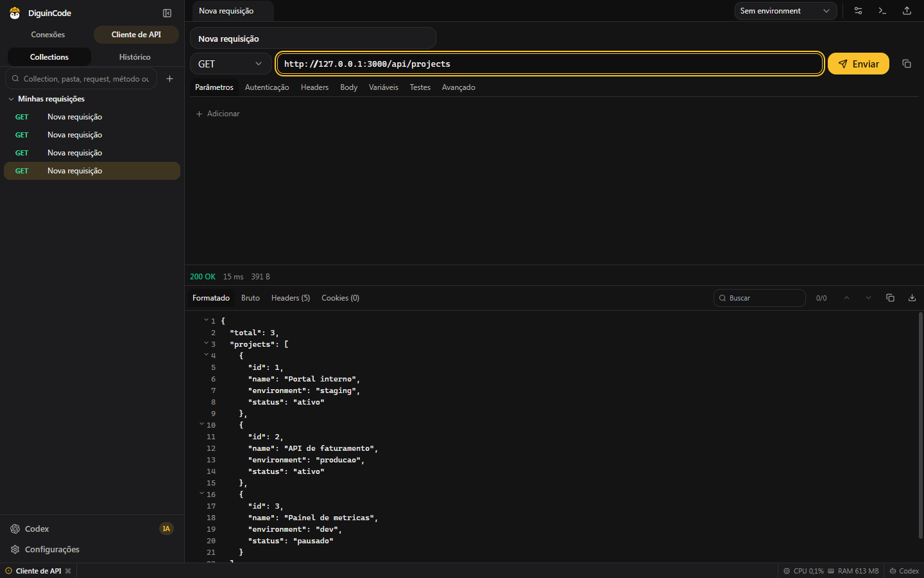Fold the JSON at line 1
This screenshot has height=578, width=924.
click(206, 320)
